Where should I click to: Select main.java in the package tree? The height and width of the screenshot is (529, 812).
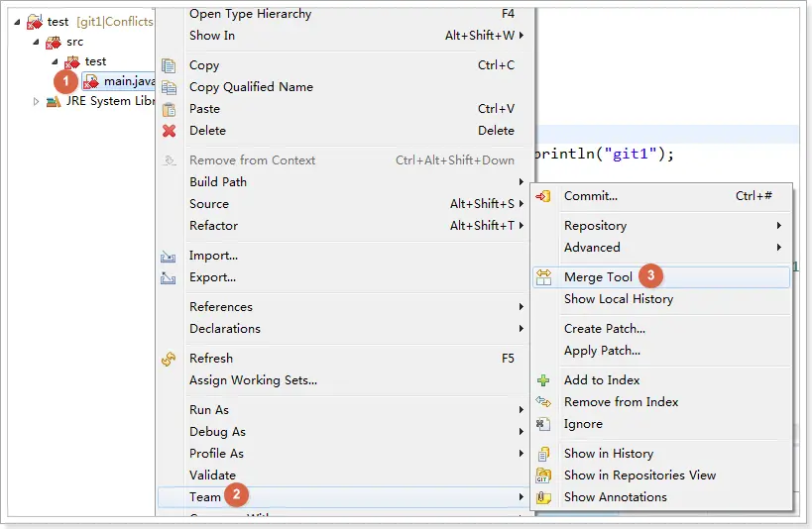[x=119, y=81]
